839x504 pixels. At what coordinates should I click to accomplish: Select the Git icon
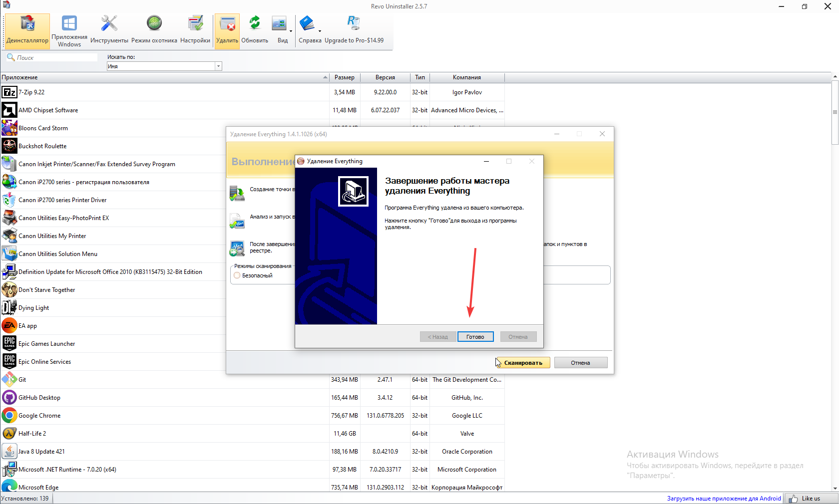(x=9, y=380)
